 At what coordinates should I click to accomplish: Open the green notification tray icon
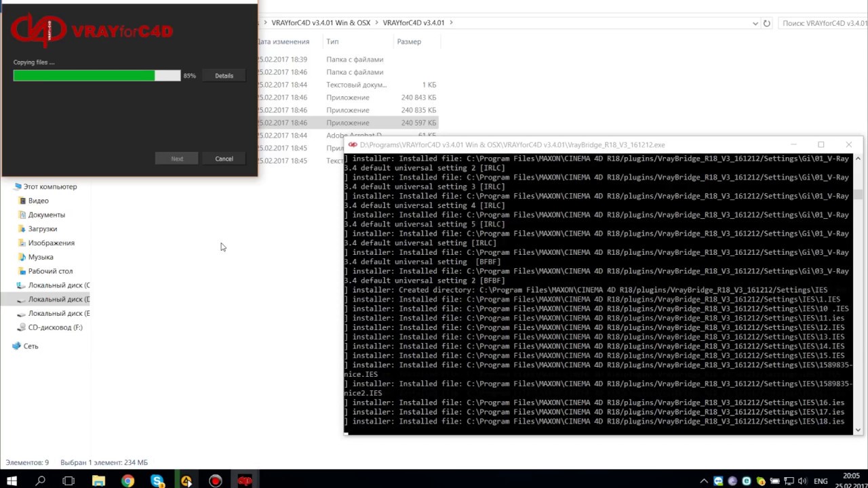pos(761,481)
